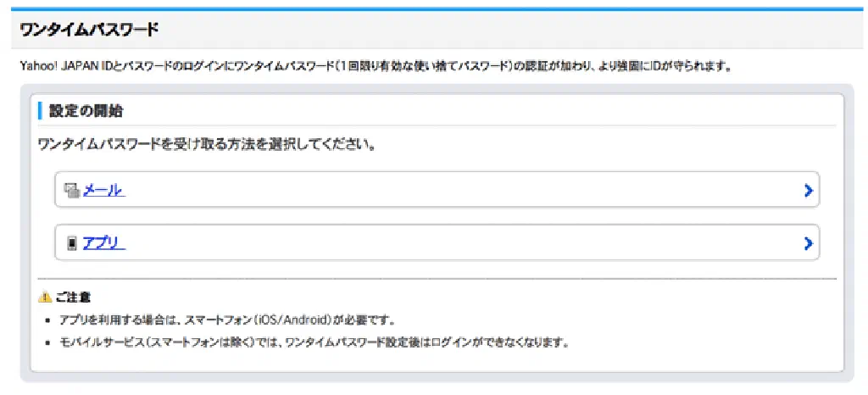Open the メール link
Image resolution: width=868 pixels, height=395 pixels.
point(103,191)
